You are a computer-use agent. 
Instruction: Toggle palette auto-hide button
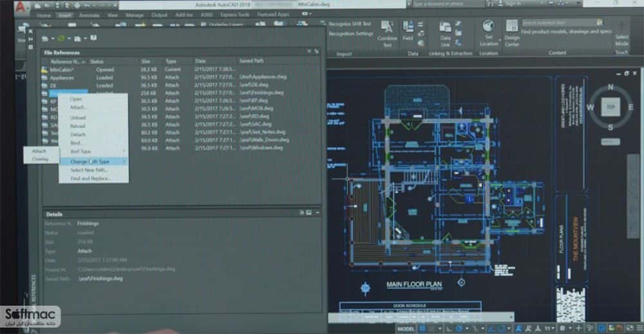coord(30,39)
